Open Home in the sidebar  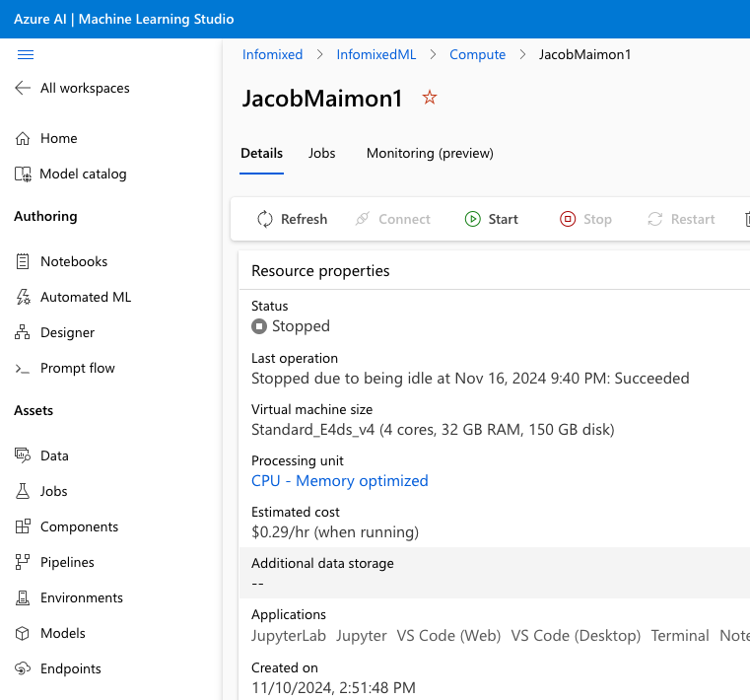(x=59, y=138)
